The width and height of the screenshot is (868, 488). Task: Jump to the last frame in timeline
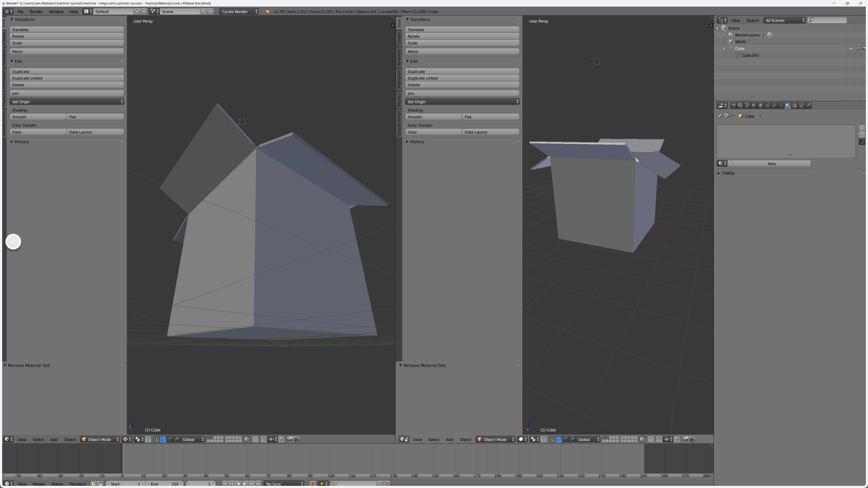point(258,484)
